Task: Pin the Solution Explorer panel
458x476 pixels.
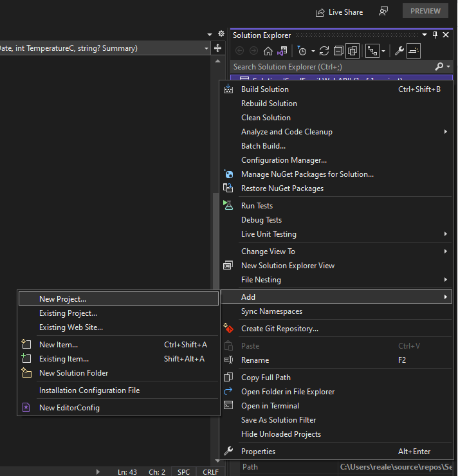Action: [x=435, y=35]
